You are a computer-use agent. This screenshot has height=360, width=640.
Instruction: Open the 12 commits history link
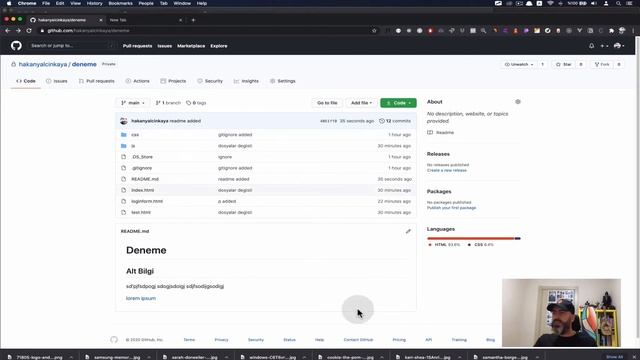395,121
